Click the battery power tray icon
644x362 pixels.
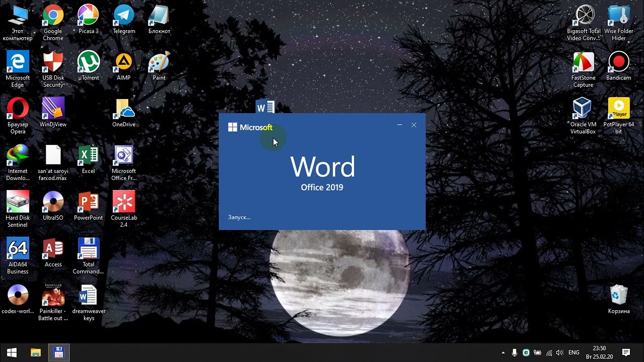click(x=537, y=353)
